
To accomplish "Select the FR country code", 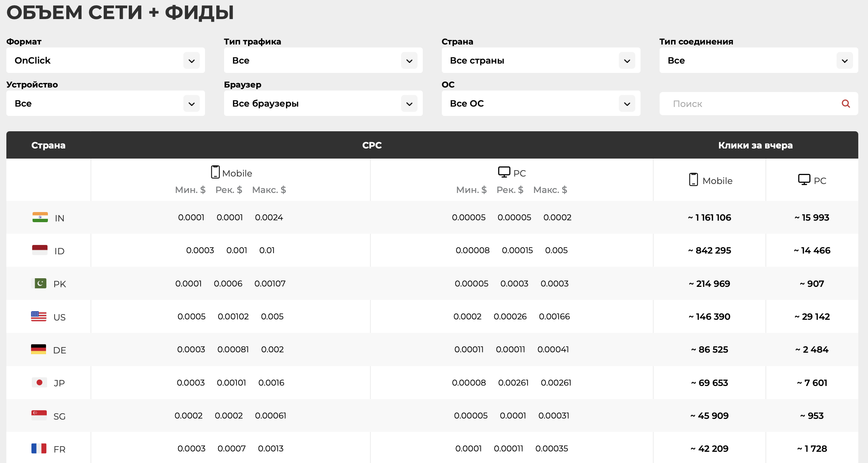I will point(59,449).
